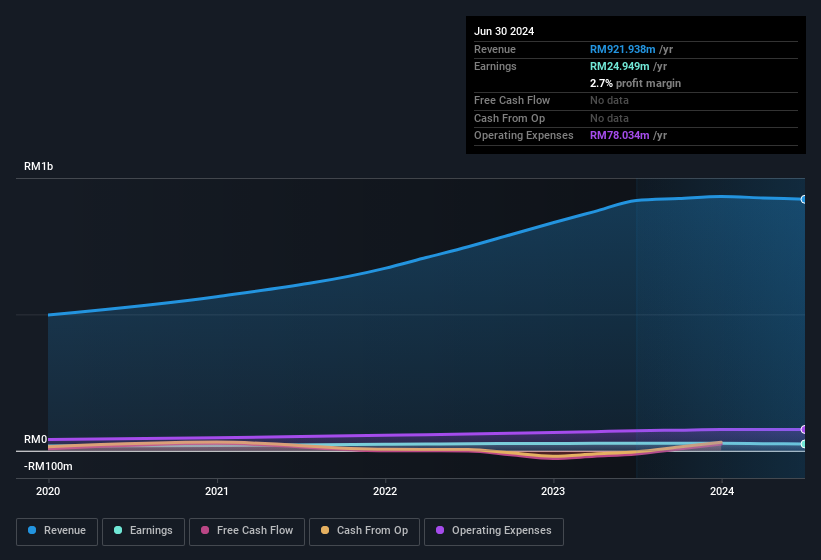Toggle the Cash From Op legend button
821x560 pixels.
tap(364, 532)
